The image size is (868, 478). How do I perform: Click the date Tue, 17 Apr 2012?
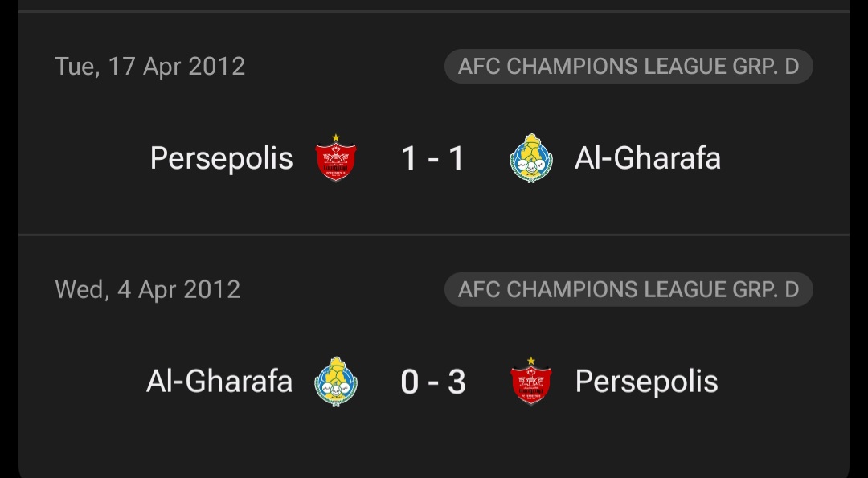pyautogui.click(x=150, y=67)
